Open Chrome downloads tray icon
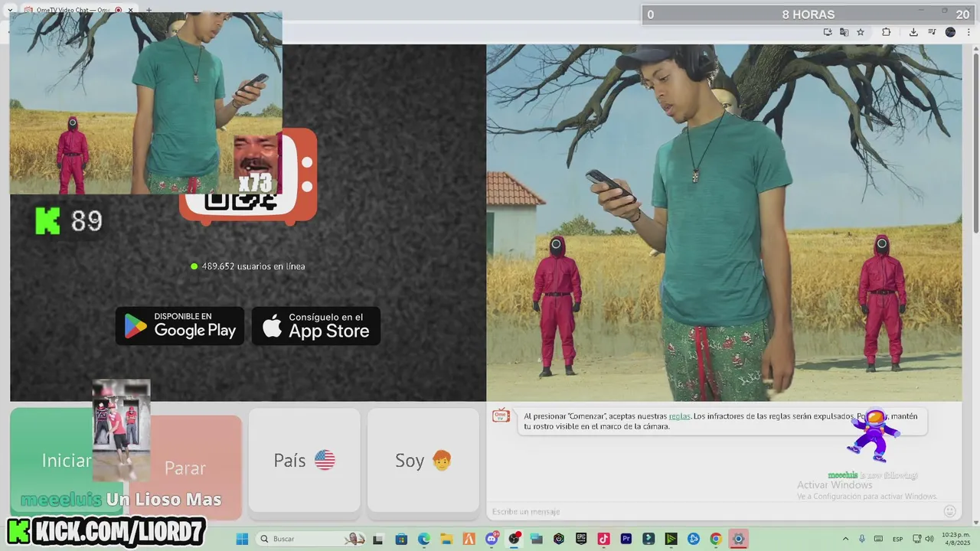This screenshot has width=980, height=551. coord(913,32)
